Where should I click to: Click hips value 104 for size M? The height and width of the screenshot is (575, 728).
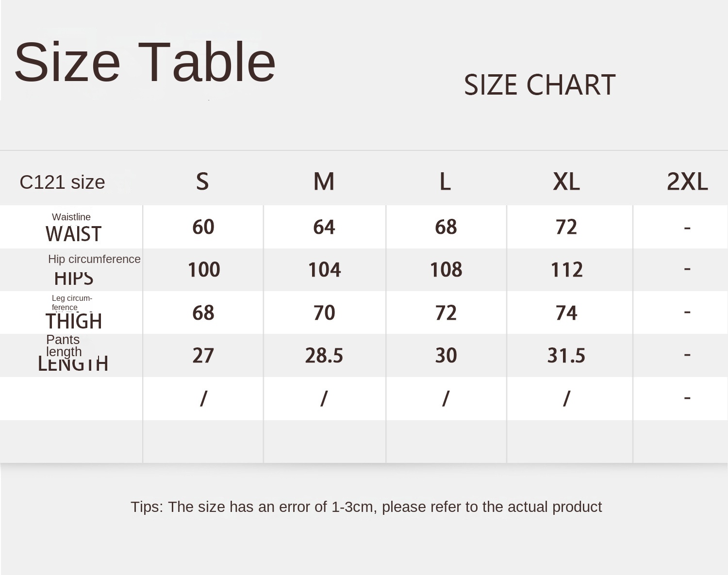click(x=324, y=269)
